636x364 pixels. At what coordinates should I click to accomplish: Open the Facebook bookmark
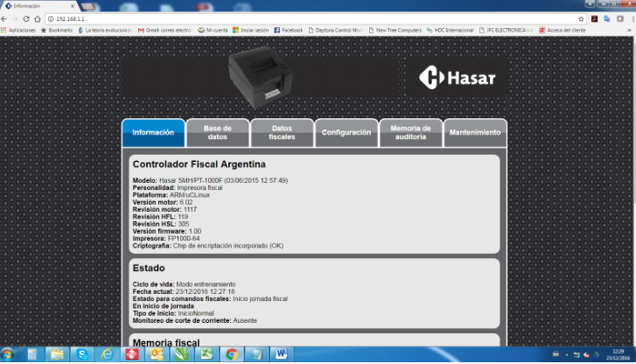289,30
